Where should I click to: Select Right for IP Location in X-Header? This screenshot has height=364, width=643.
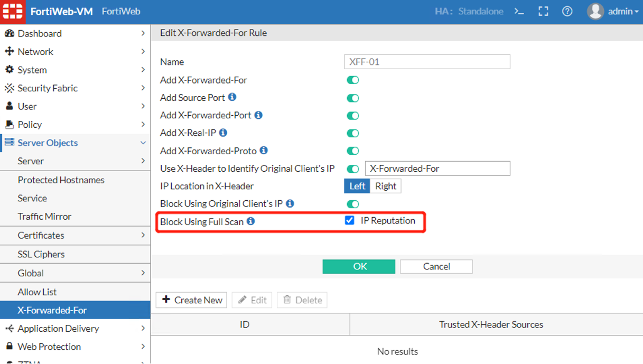[x=386, y=186]
